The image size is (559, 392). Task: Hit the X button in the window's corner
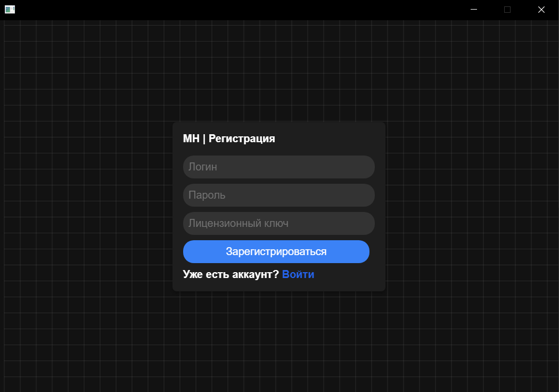(541, 10)
